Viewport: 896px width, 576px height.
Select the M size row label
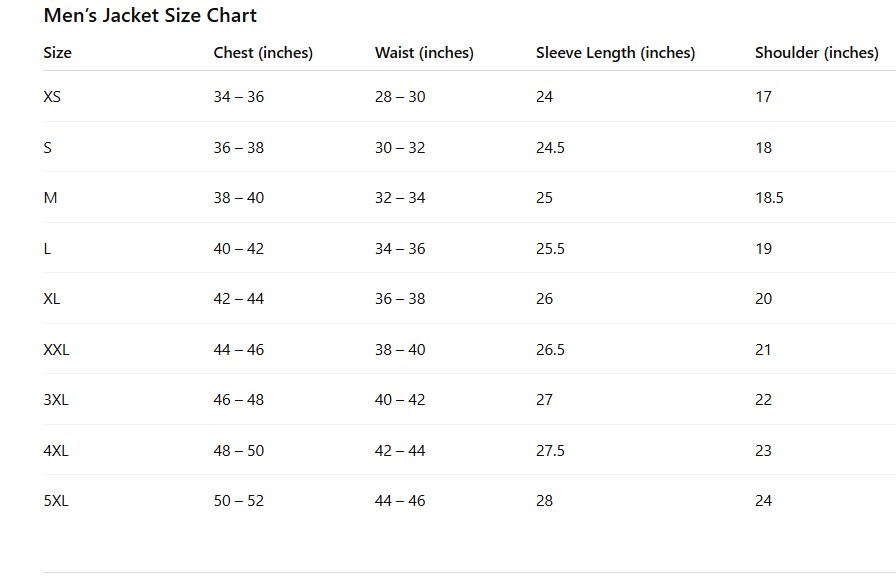51,198
